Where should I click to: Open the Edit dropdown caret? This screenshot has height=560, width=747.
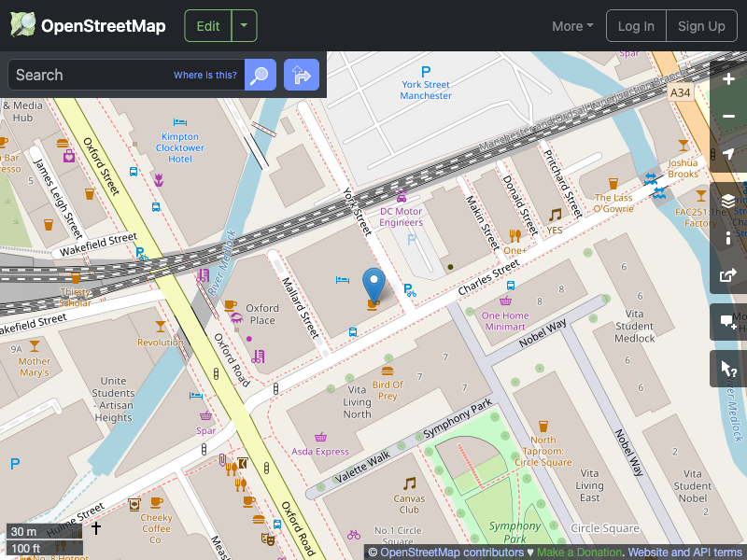(243, 25)
